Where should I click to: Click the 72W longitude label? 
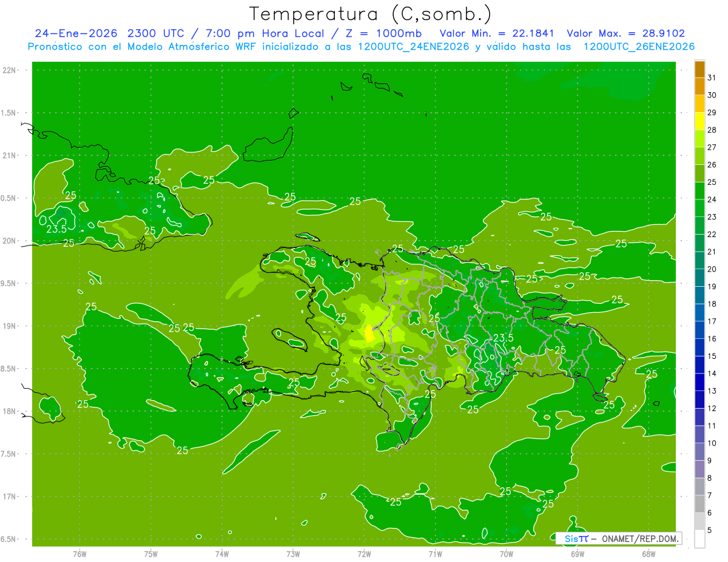click(364, 554)
